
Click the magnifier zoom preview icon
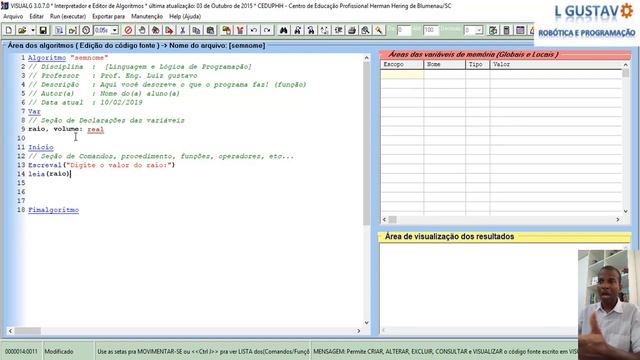[365, 30]
